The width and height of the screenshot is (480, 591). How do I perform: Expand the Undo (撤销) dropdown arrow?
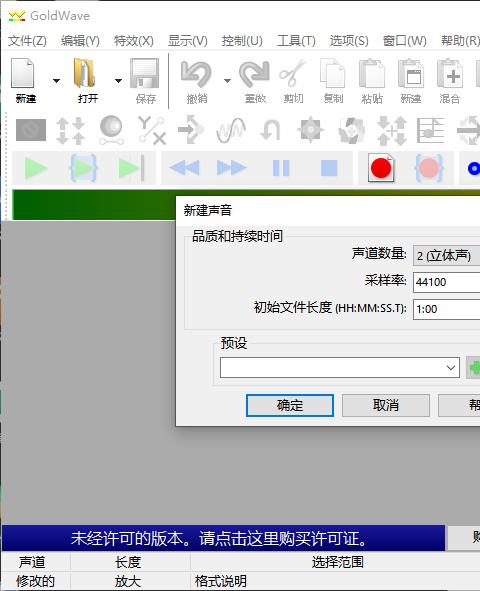227,80
